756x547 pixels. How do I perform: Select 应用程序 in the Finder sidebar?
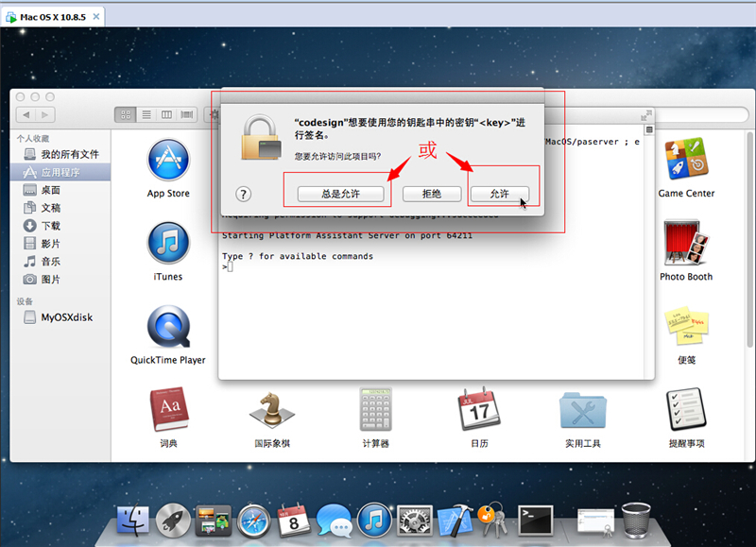click(x=60, y=172)
